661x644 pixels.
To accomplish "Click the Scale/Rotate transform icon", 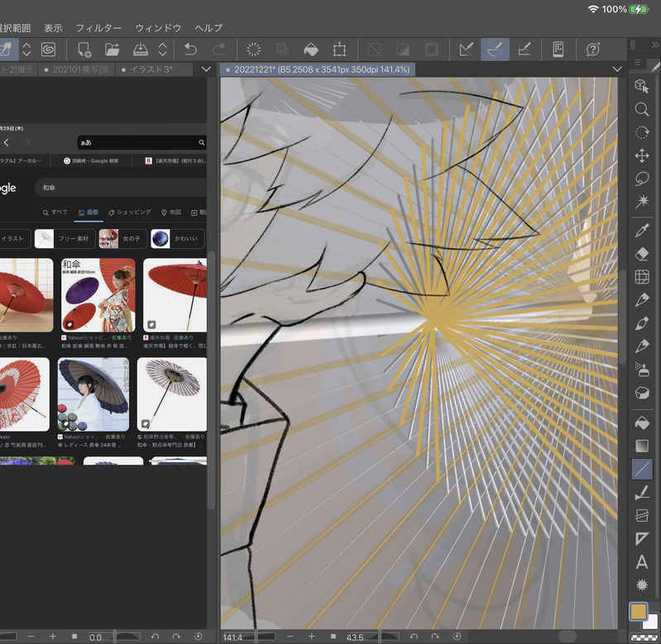I will point(339,50).
